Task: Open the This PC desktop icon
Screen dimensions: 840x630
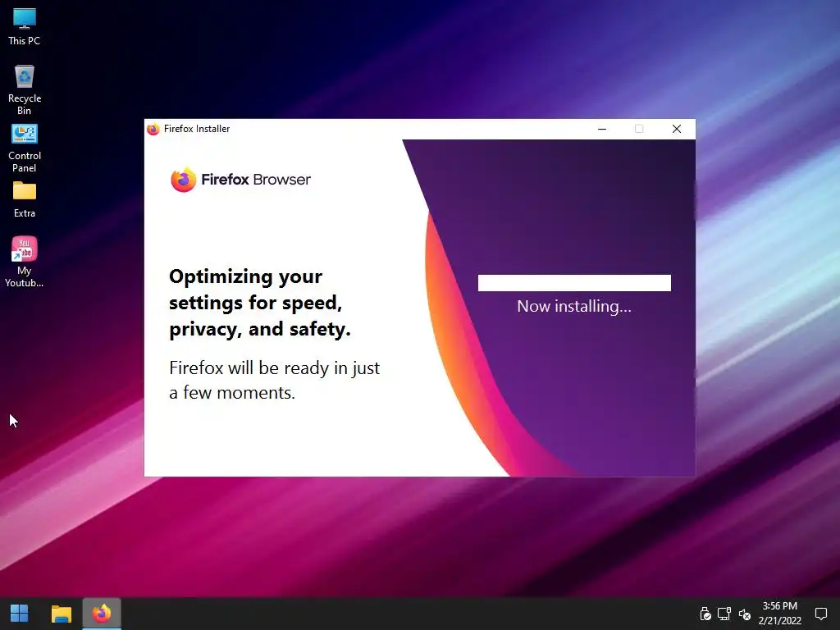Action: coord(24,25)
